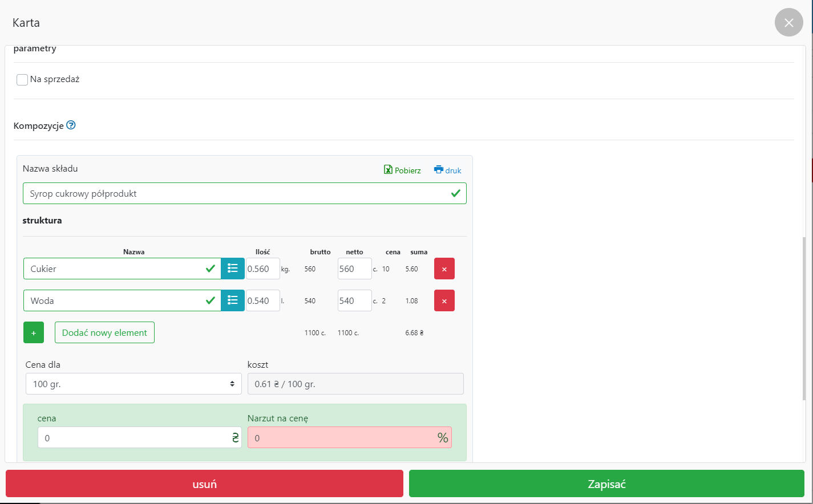Click the Woda netto field 540
This screenshot has width=813, height=504.
[354, 300]
